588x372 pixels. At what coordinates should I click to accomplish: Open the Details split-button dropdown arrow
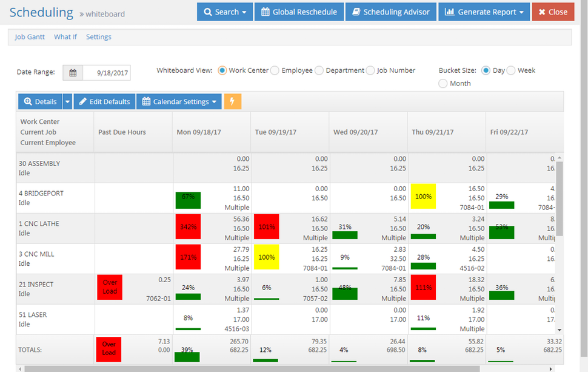[67, 101]
